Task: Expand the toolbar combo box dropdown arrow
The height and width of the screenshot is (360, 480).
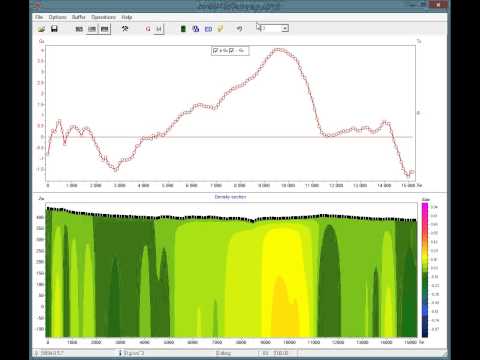Action: 285,29
